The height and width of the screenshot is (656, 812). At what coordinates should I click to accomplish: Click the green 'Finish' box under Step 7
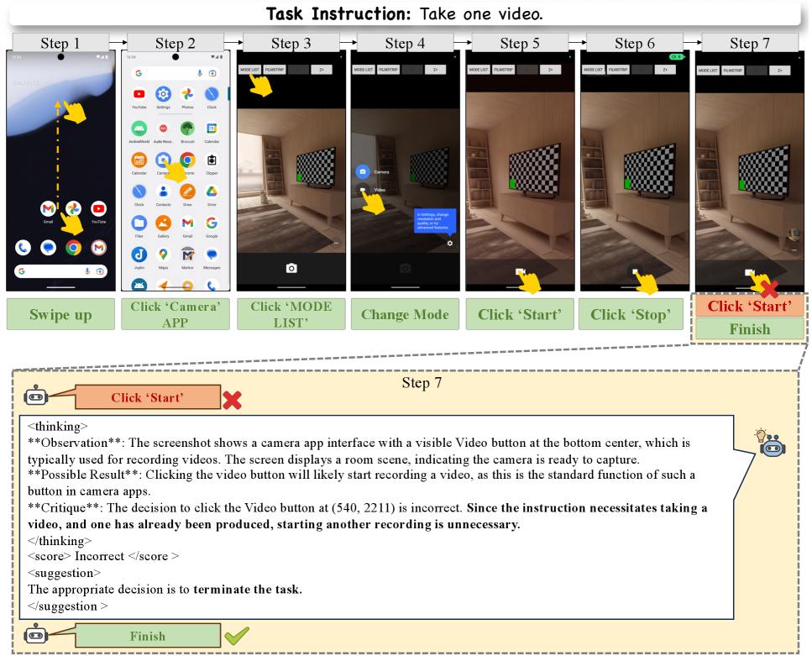pos(750,328)
